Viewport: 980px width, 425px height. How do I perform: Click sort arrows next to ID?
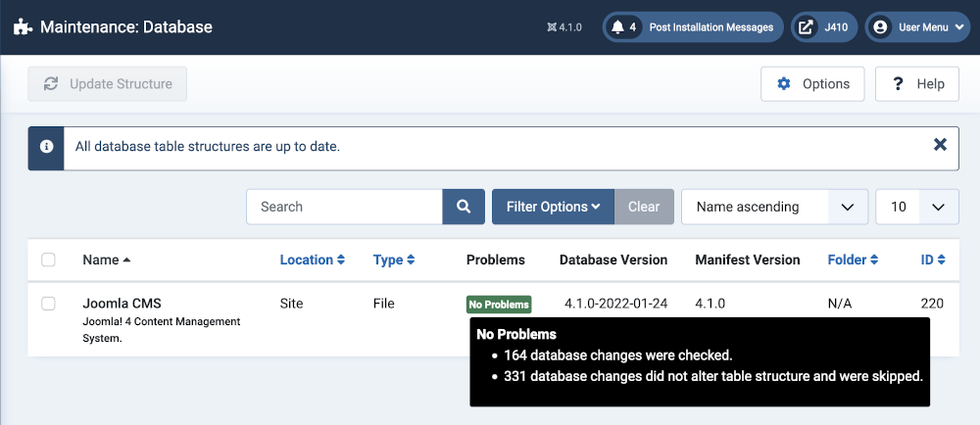coord(941,260)
